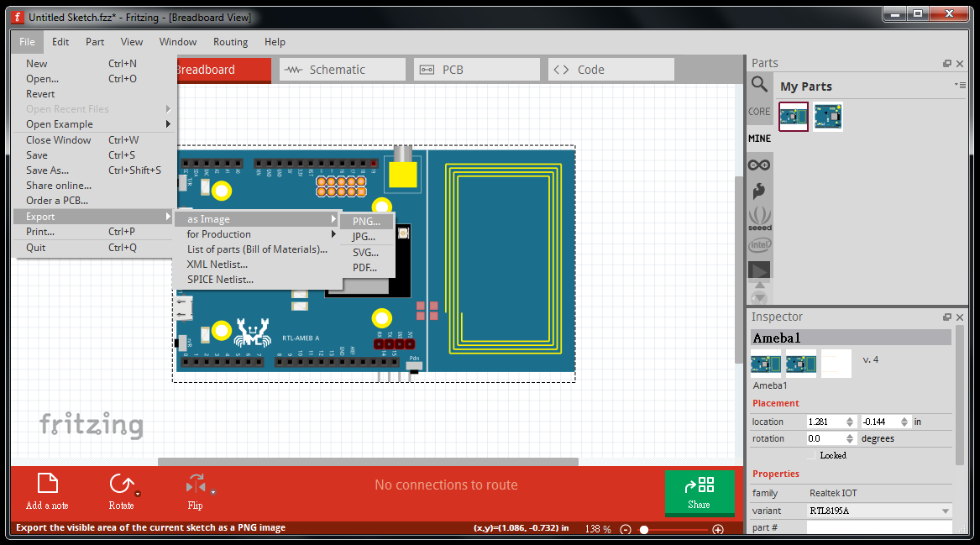Viewport: 980px width, 545px height.
Task: Click the green Share button
Action: pos(700,493)
